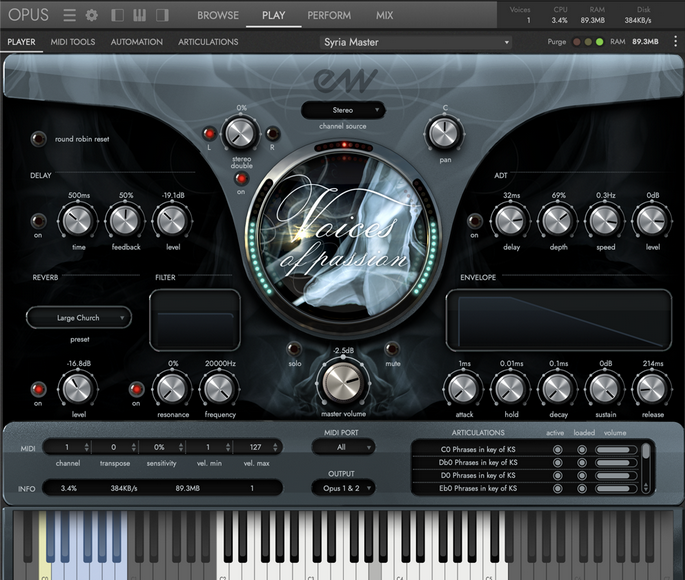Open the AUTOMATION tab
Image resolution: width=685 pixels, height=580 pixels.
tap(137, 42)
